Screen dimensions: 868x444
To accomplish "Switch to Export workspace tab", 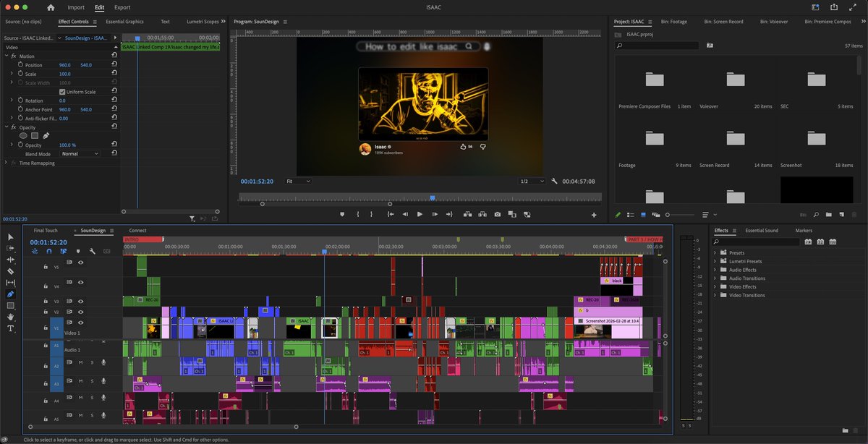I will pyautogui.click(x=122, y=7).
